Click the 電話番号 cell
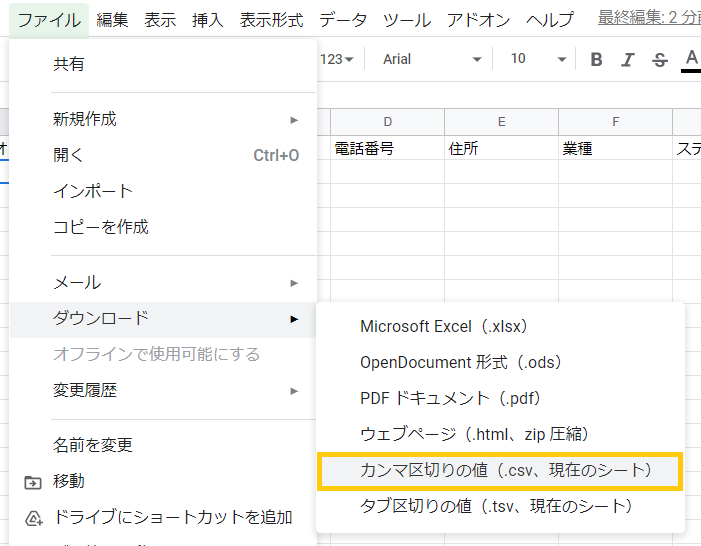The width and height of the screenshot is (701, 546). tap(388, 148)
